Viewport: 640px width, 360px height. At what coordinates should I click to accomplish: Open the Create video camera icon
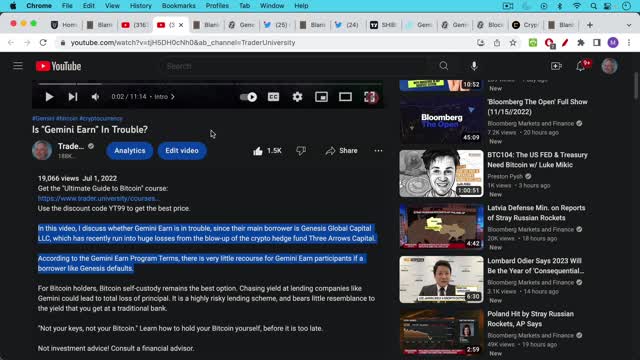pyautogui.click(x=556, y=66)
